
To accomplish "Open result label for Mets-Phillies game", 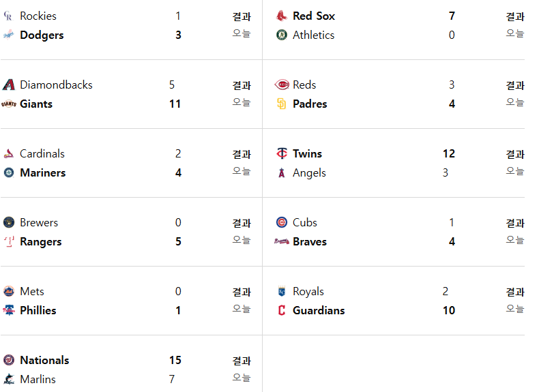I will (242, 292).
